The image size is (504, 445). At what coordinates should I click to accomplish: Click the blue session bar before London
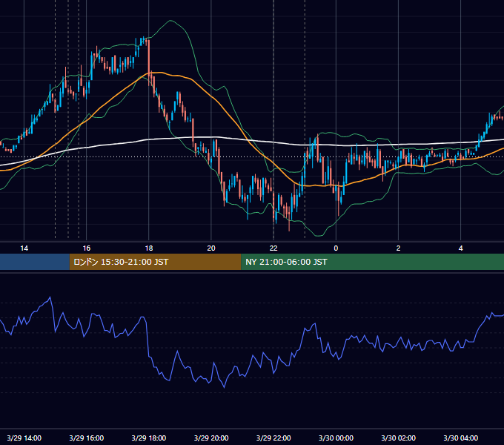pyautogui.click(x=35, y=262)
